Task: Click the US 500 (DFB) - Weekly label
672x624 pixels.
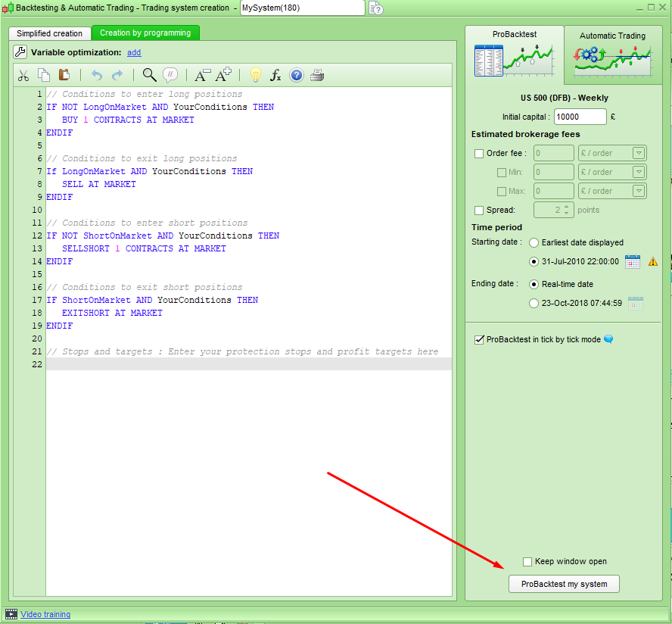Action: [x=565, y=98]
